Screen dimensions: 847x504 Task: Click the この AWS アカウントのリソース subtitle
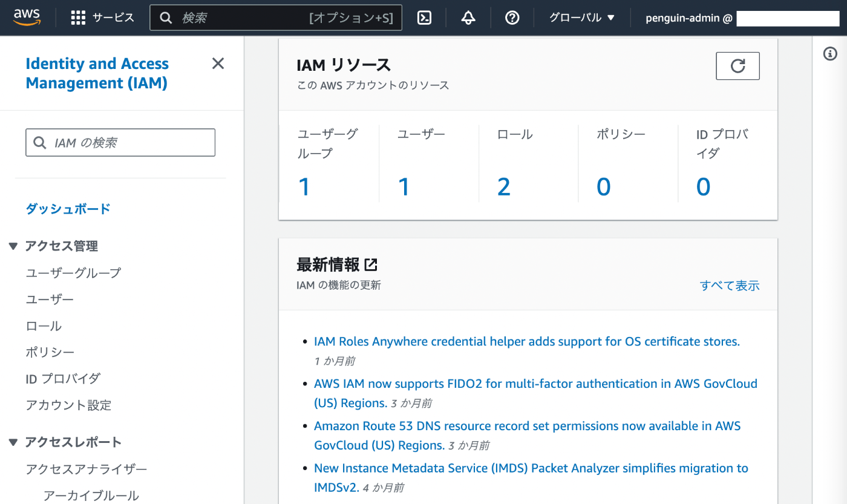[x=373, y=85]
